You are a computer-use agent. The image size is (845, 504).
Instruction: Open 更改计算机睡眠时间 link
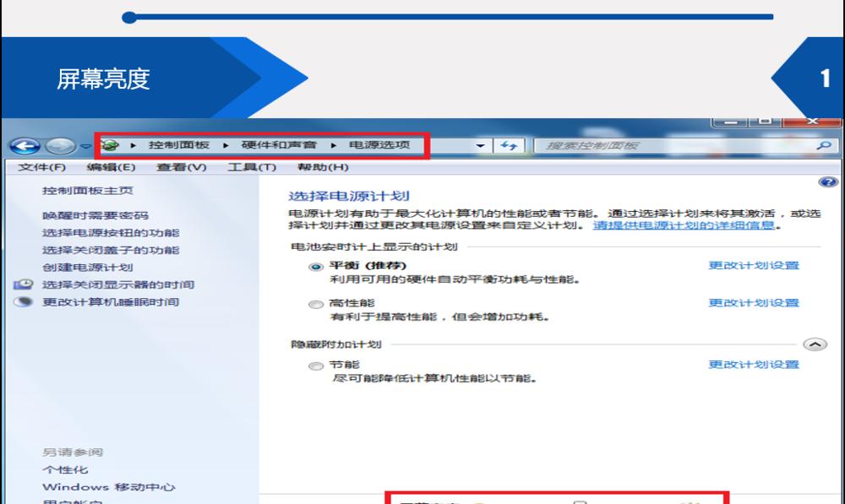(111, 301)
